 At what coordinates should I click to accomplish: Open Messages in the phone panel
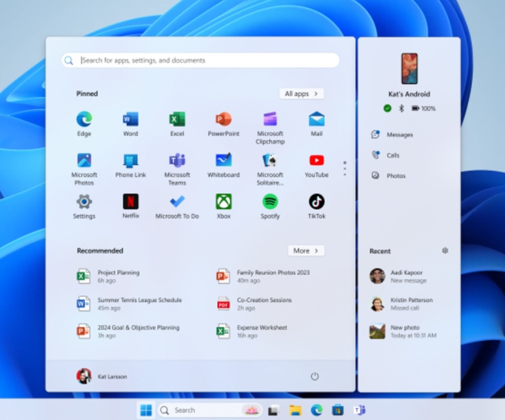399,135
